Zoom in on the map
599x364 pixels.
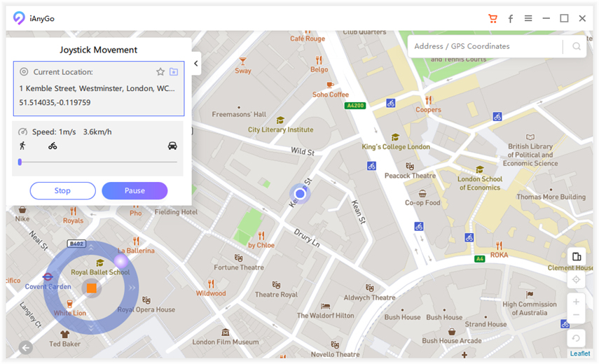576,302
